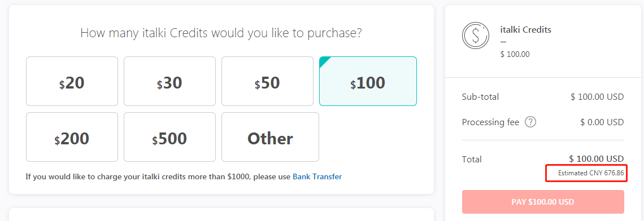The height and width of the screenshot is (221, 644).
Task: Click the italki Credits dollar coin icon
Action: pos(475,36)
